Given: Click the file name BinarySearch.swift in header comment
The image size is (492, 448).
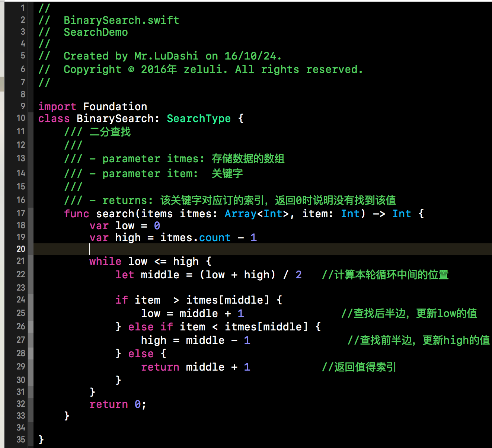Looking at the screenshot, I should pos(121,20).
